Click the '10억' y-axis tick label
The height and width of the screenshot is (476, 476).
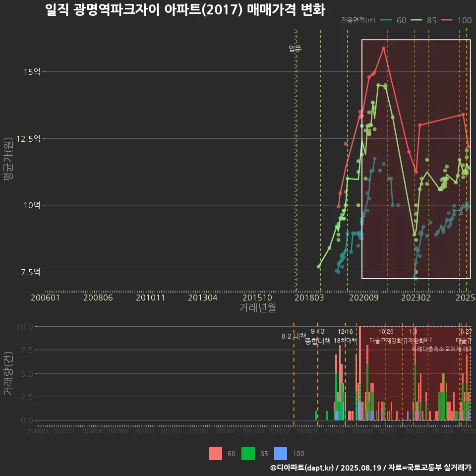32,205
